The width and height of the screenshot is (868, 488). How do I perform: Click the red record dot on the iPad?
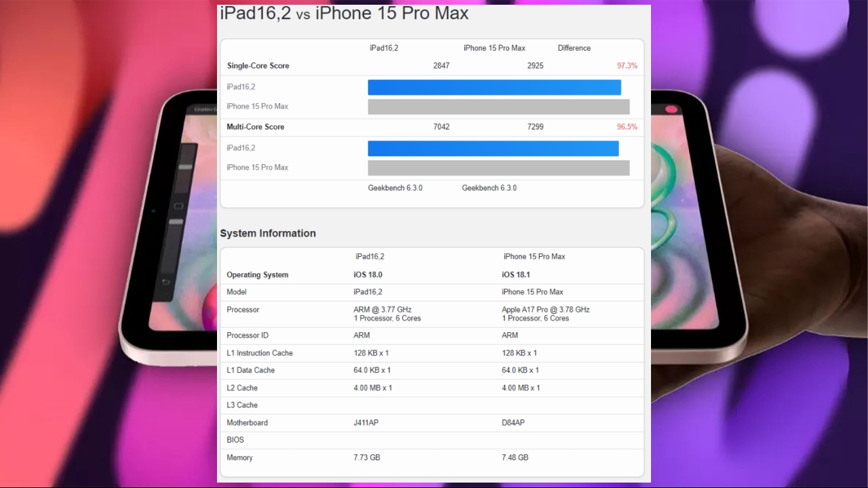click(x=671, y=110)
